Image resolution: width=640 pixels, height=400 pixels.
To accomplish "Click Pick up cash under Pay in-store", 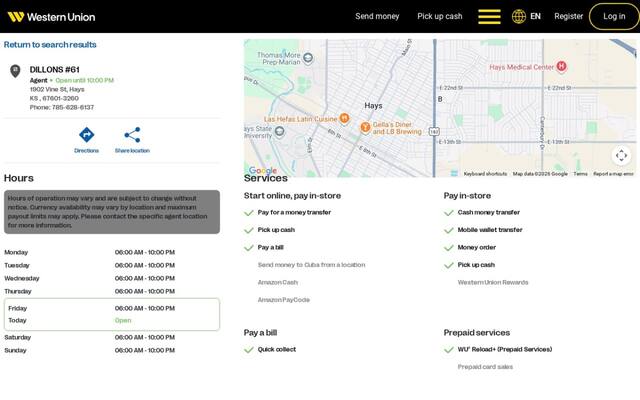I will coord(476,265).
